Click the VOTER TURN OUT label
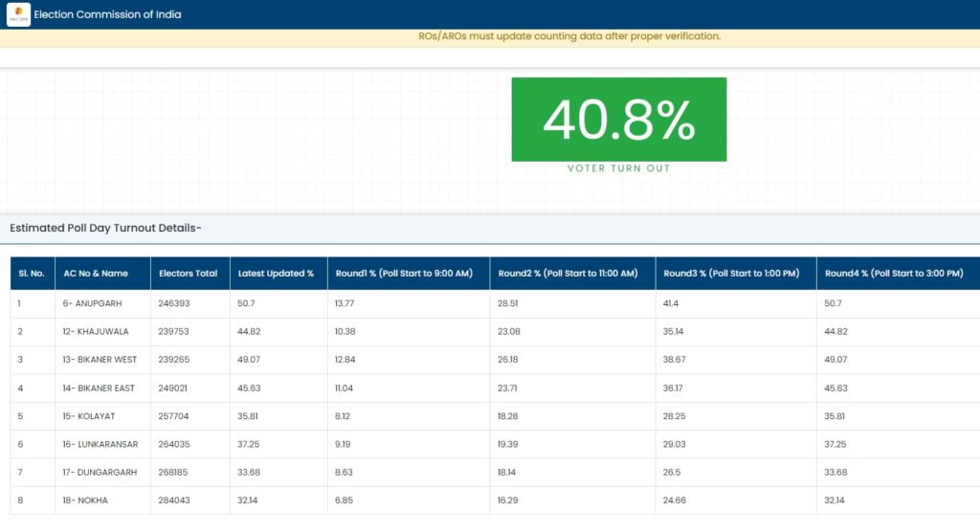This screenshot has height=532, width=980. click(619, 168)
